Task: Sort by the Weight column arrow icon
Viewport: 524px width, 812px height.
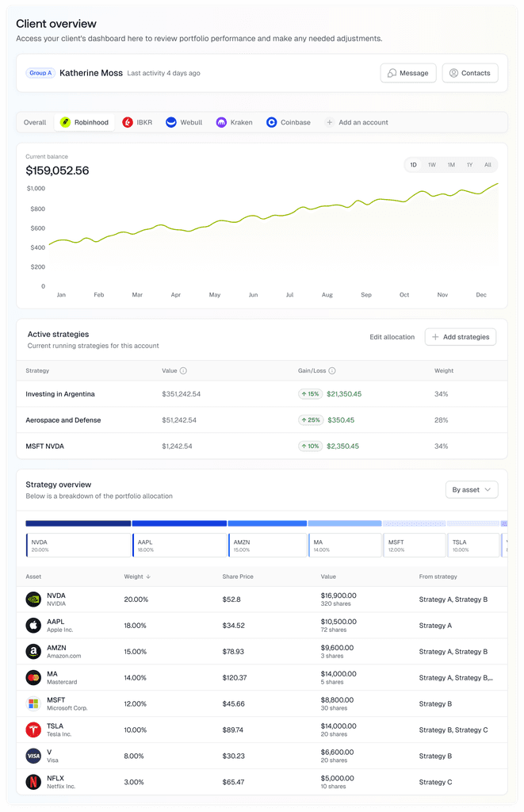Action: click(148, 576)
